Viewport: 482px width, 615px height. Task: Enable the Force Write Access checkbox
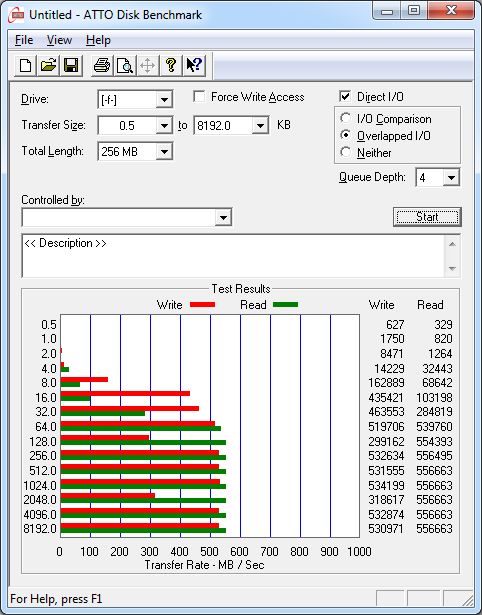[x=199, y=96]
